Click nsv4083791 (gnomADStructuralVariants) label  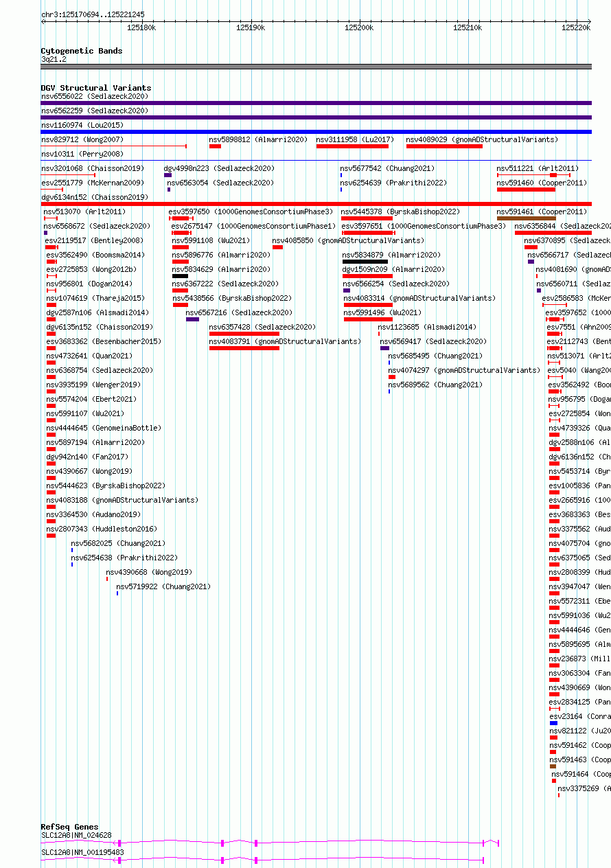click(285, 341)
